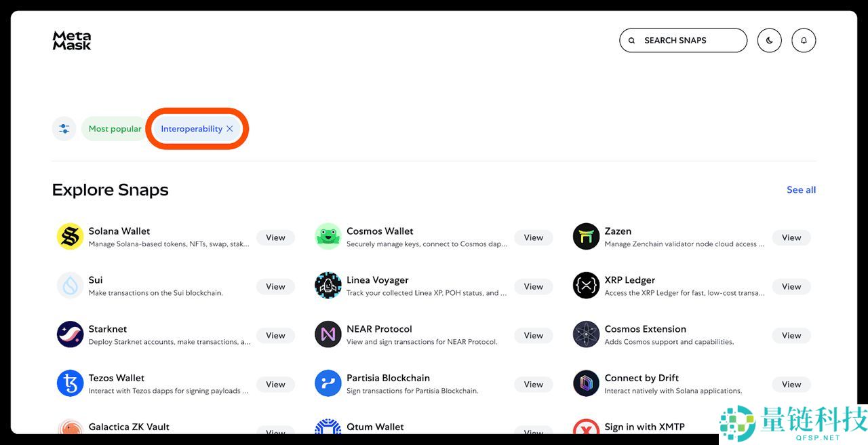This screenshot has height=445, width=868.
Task: Open the notifications bell
Action: (x=804, y=41)
